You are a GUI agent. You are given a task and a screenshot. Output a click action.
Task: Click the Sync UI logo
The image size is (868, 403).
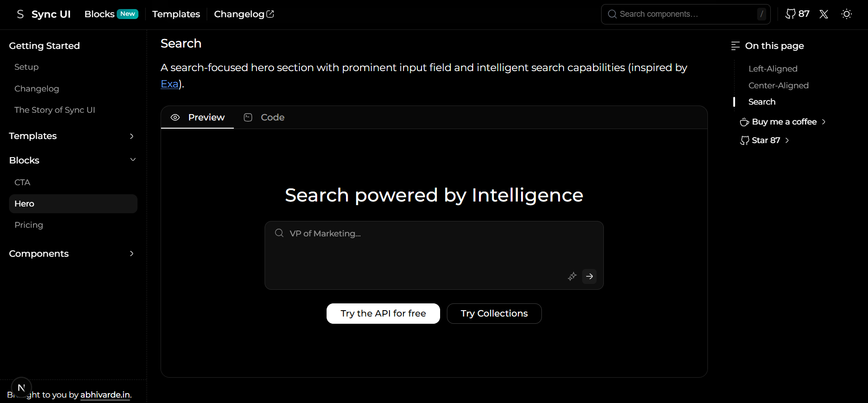(x=43, y=14)
